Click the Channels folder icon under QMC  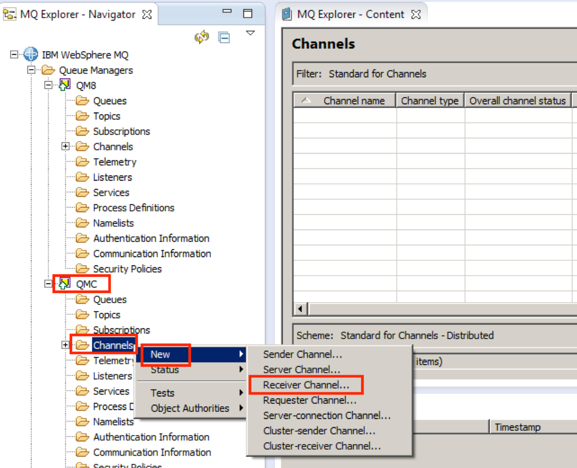tap(82, 345)
